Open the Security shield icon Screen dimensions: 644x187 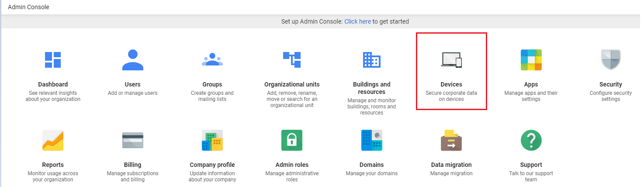pyautogui.click(x=611, y=60)
